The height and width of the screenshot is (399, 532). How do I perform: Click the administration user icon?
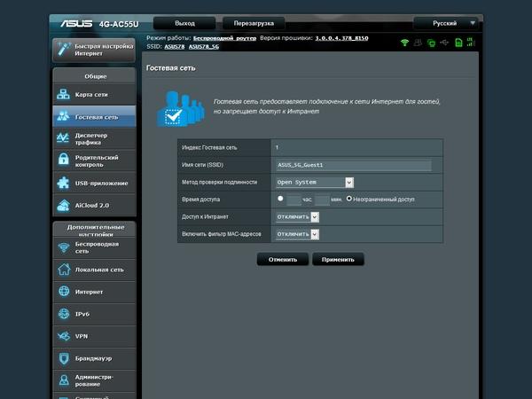64,380
